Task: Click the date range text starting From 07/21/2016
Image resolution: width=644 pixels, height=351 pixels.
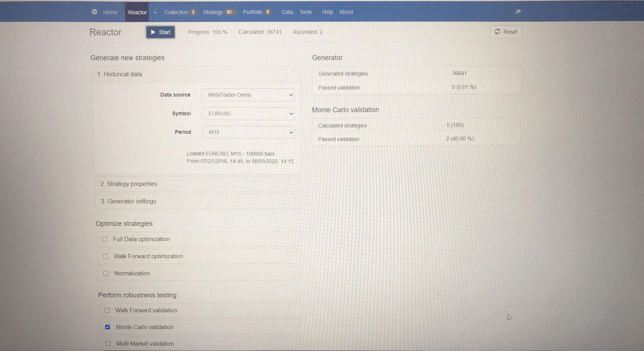Action: click(x=241, y=161)
